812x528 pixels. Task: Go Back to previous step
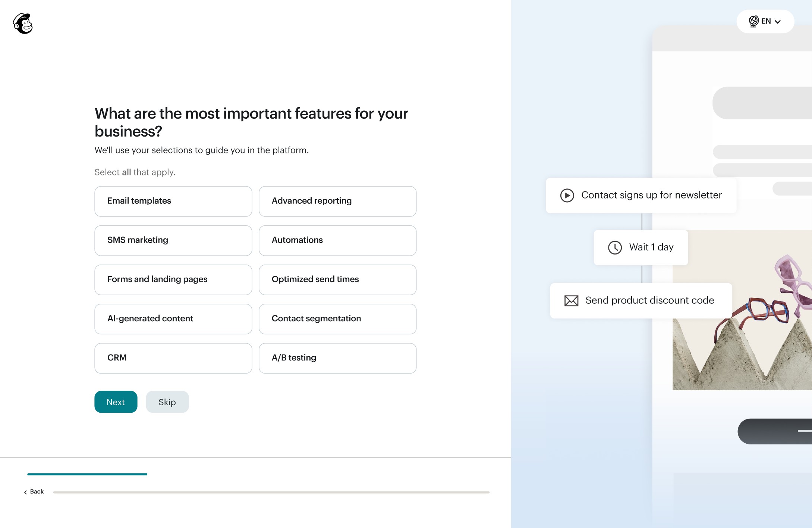[x=34, y=492]
